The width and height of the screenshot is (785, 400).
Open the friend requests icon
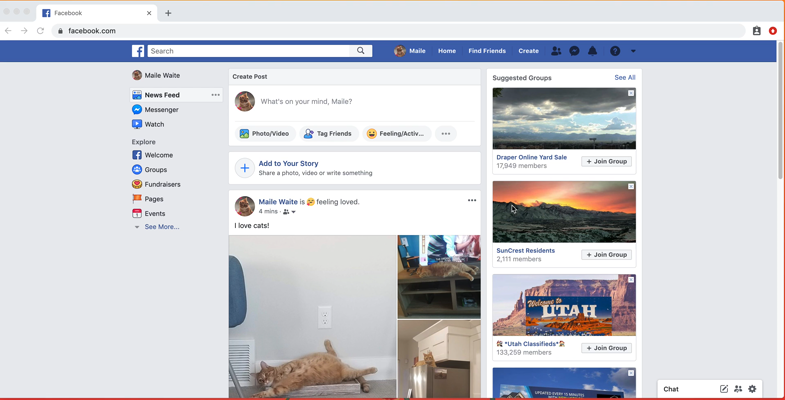pos(556,51)
